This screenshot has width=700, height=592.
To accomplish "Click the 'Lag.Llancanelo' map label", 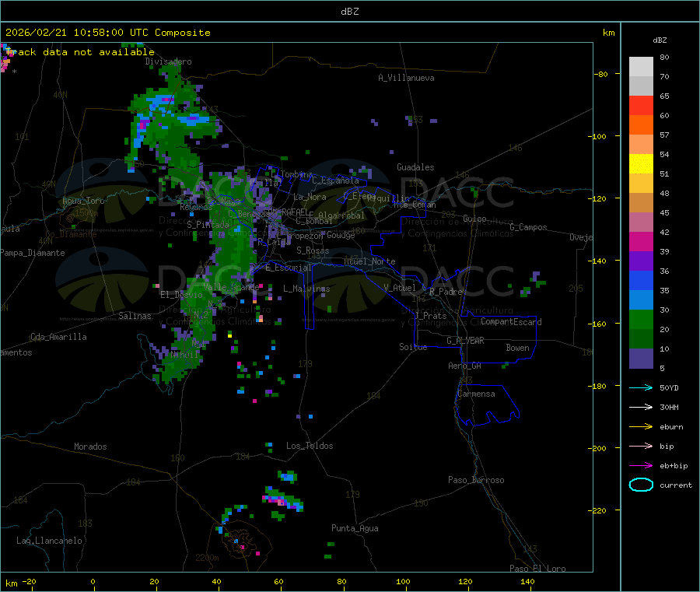I will (49, 541).
